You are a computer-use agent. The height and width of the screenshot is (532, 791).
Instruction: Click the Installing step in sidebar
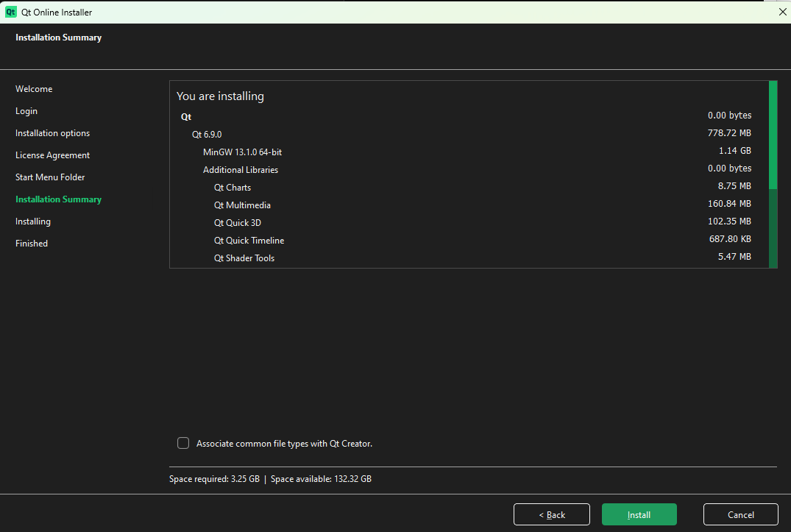tap(33, 221)
